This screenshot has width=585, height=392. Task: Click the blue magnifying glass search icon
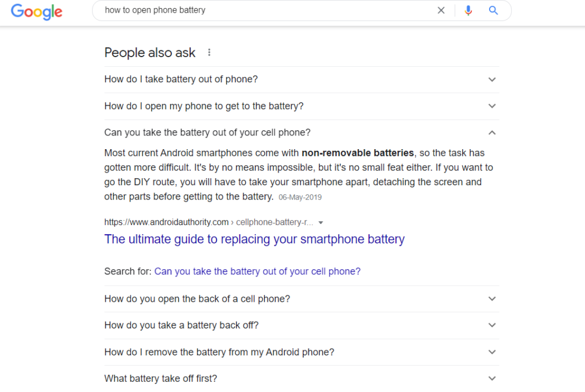(x=493, y=10)
